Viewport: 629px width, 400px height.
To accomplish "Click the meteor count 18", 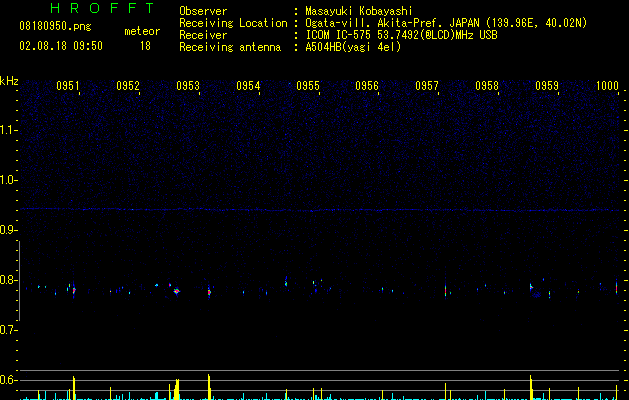I will (145, 46).
